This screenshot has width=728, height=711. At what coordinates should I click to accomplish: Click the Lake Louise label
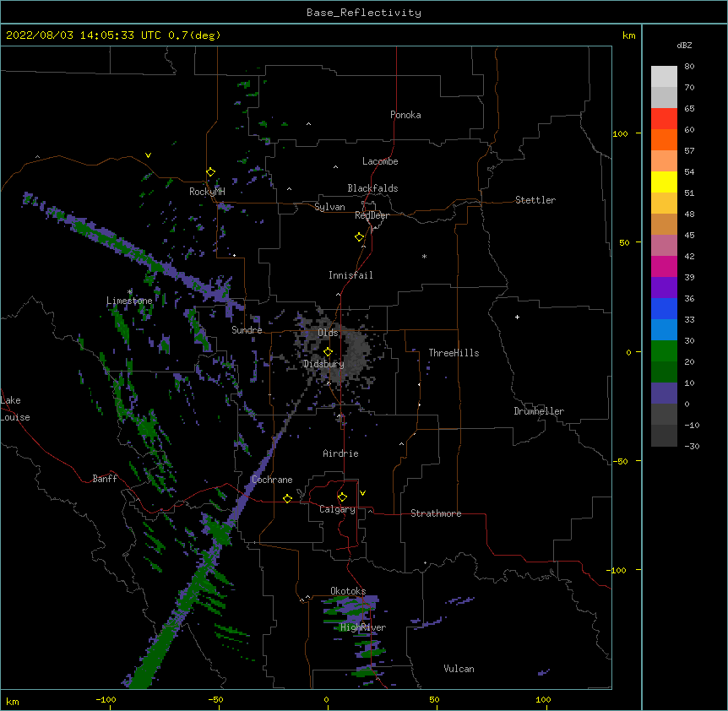pos(14,409)
